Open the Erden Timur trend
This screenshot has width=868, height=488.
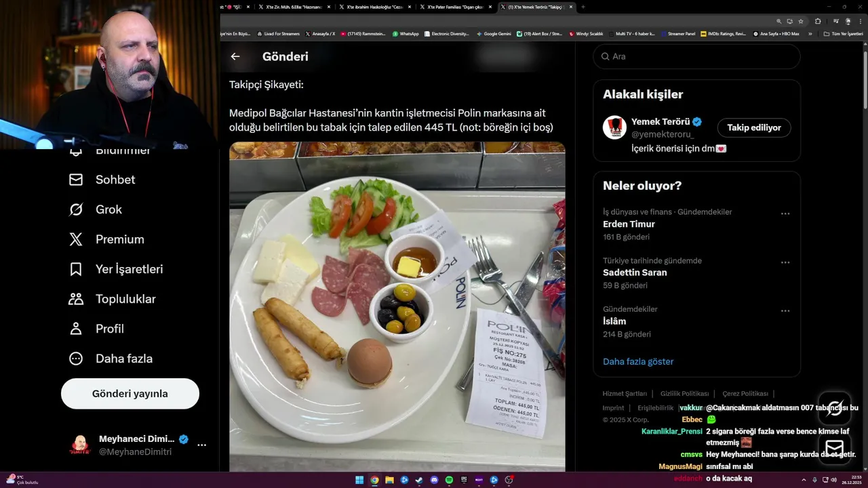point(629,224)
